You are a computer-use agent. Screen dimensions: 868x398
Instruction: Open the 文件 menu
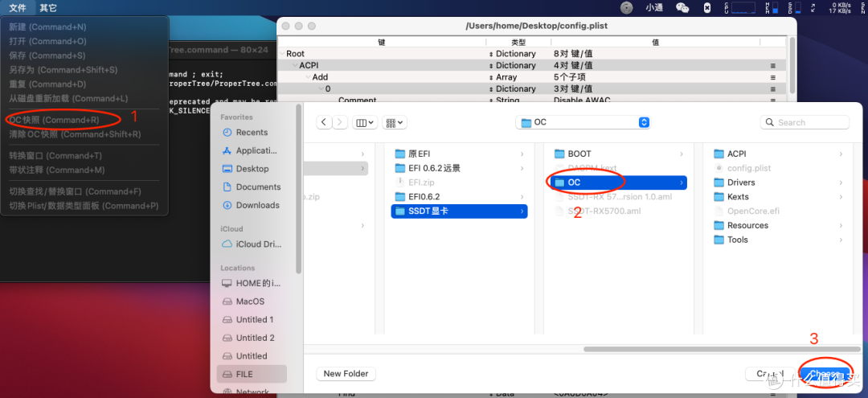(18, 8)
